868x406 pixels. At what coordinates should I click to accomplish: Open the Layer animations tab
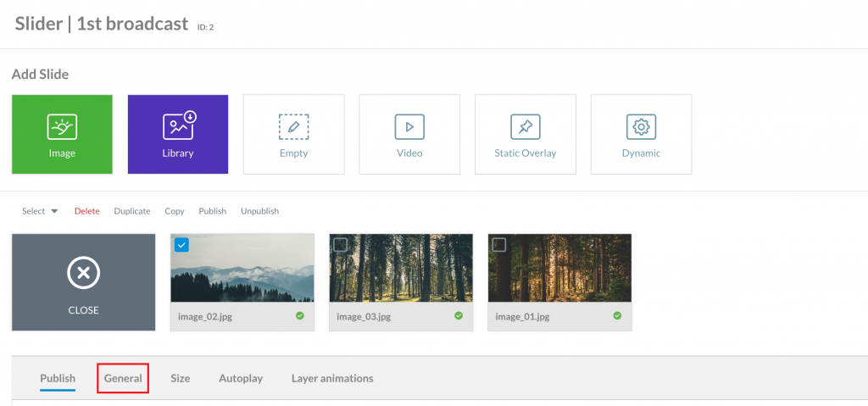[332, 378]
